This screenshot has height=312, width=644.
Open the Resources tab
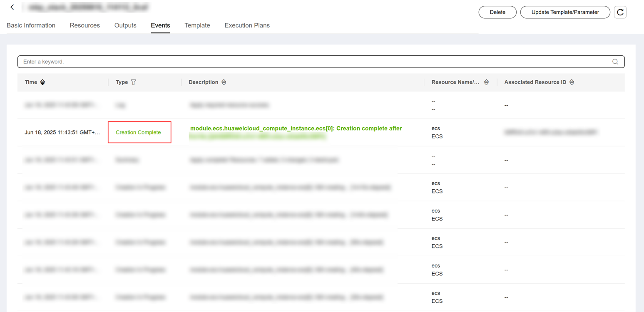[x=85, y=25]
